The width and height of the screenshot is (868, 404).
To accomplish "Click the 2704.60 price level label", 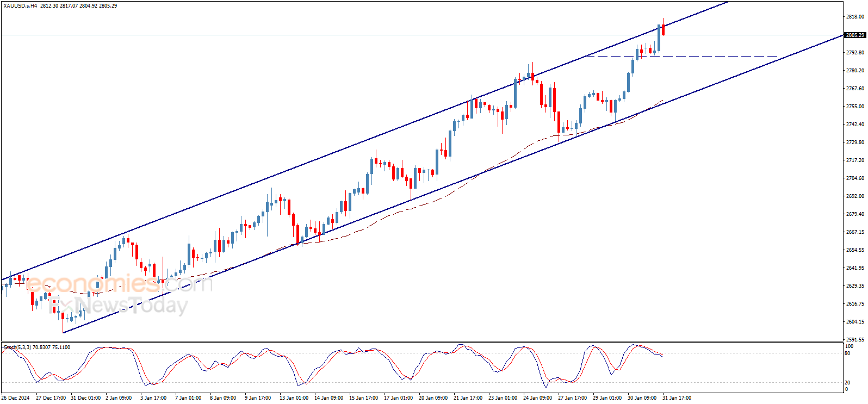I will tap(855, 178).
